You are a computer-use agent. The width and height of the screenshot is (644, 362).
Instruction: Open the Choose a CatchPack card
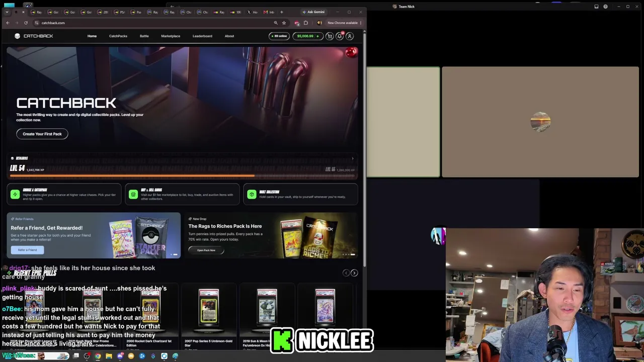[x=64, y=194]
